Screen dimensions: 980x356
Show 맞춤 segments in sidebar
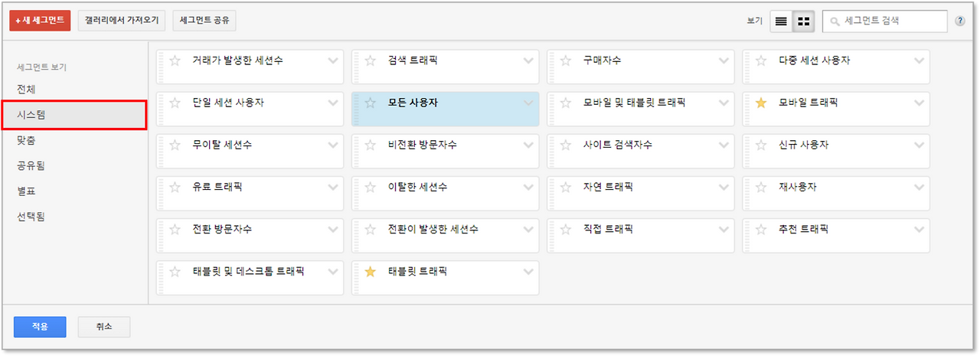(26, 140)
